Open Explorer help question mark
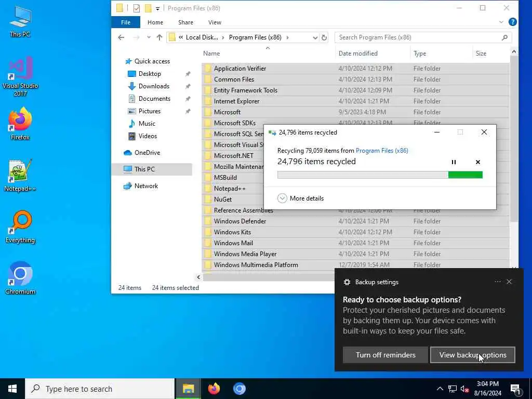The width and height of the screenshot is (532, 399). [513, 22]
